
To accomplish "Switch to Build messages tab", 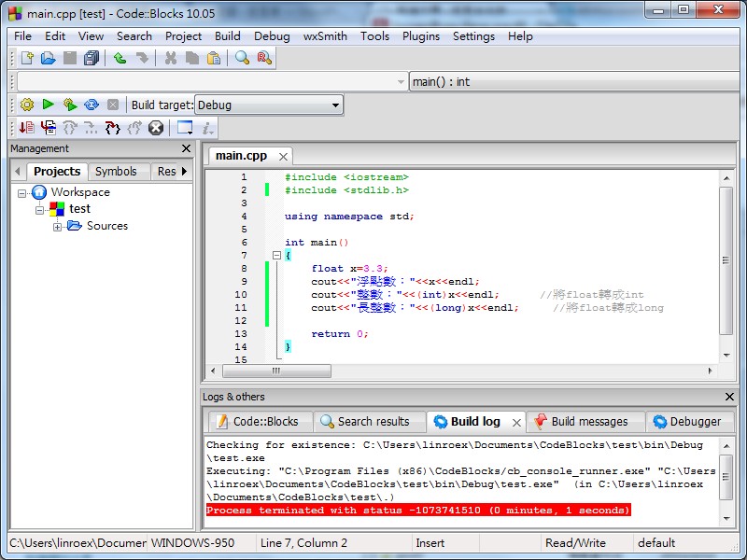I will point(585,422).
